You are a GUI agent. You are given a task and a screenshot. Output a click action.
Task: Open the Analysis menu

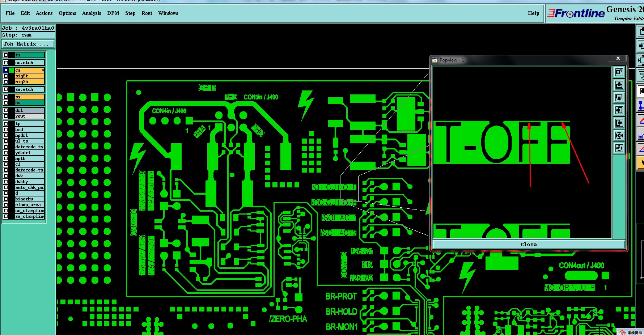92,13
